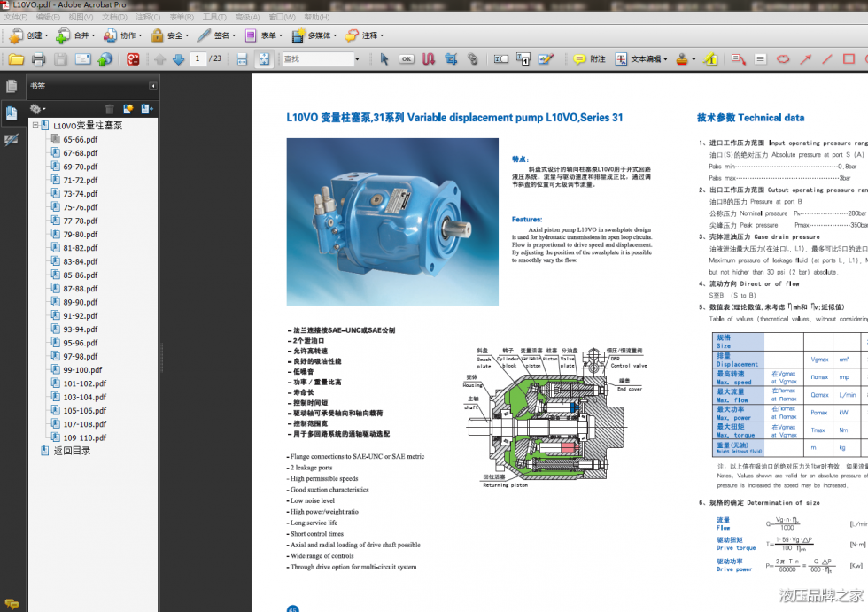Delete the selected bookmark with the trash icon
The image size is (868, 612).
pos(110,109)
